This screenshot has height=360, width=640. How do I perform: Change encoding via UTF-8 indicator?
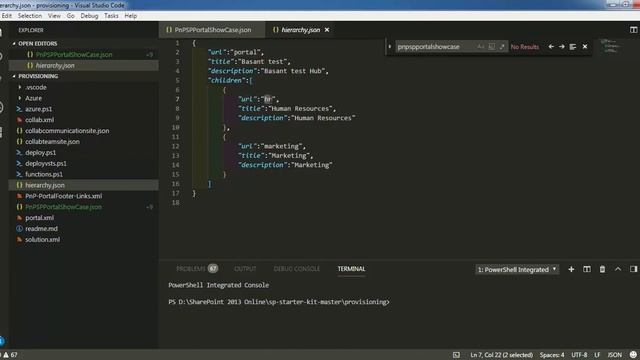[579, 355]
